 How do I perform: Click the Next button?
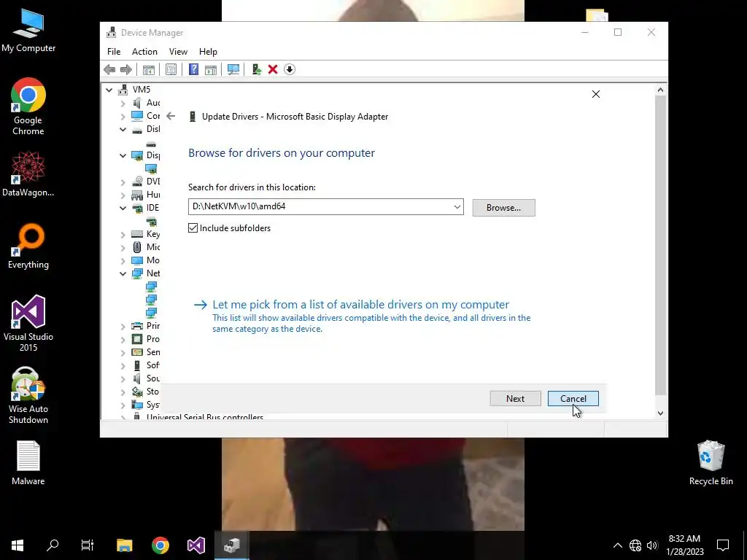515,399
